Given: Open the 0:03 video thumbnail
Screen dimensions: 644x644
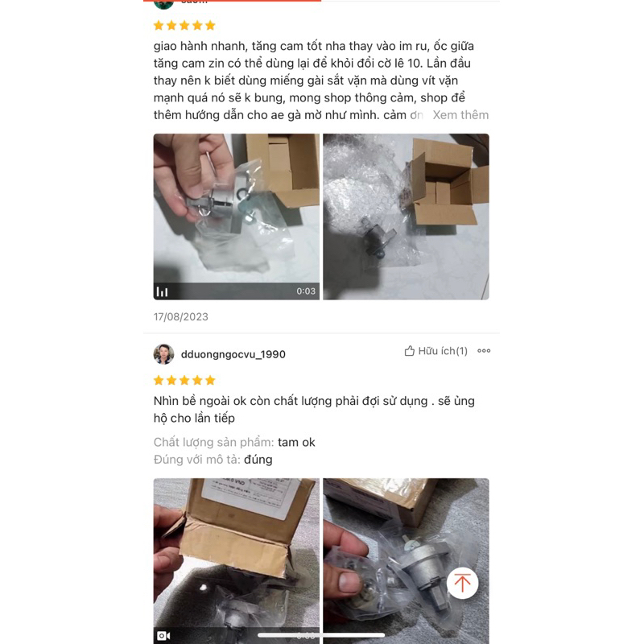Looking at the screenshot, I should coord(236,217).
